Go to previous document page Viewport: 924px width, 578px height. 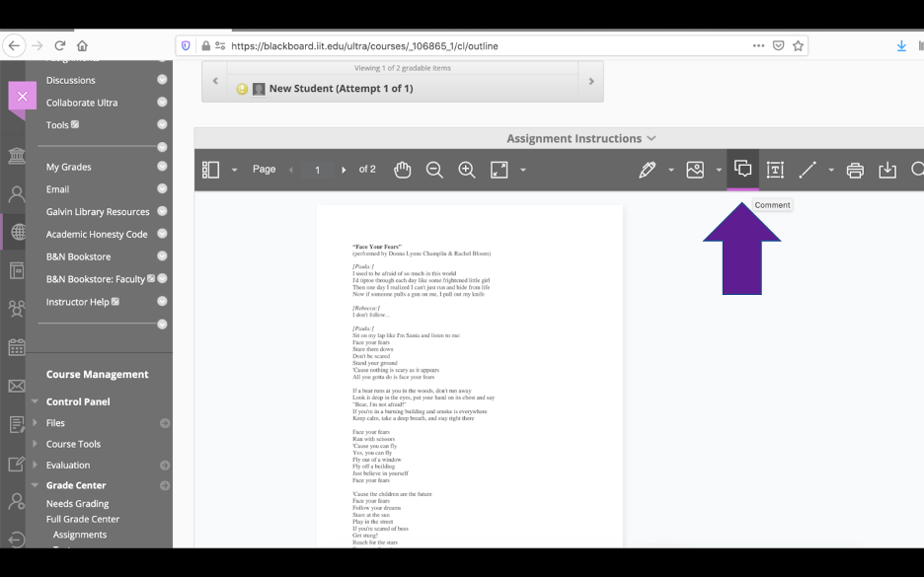click(x=291, y=170)
